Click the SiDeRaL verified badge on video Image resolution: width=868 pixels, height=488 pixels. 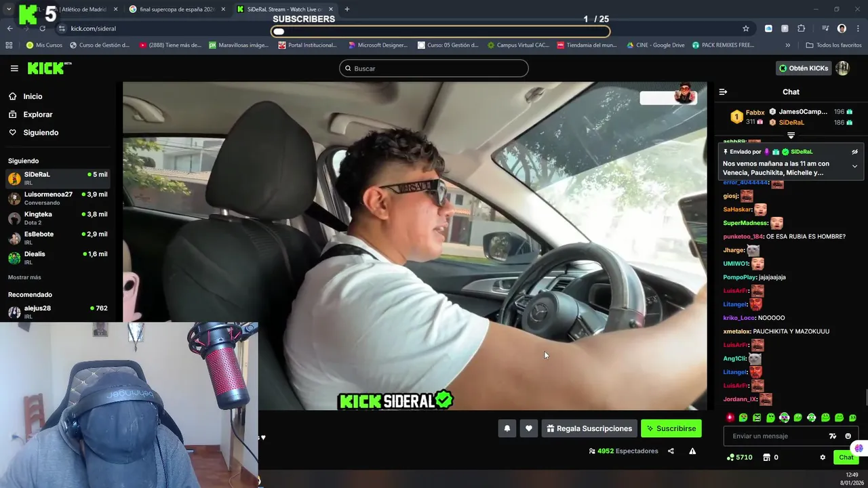point(444,399)
